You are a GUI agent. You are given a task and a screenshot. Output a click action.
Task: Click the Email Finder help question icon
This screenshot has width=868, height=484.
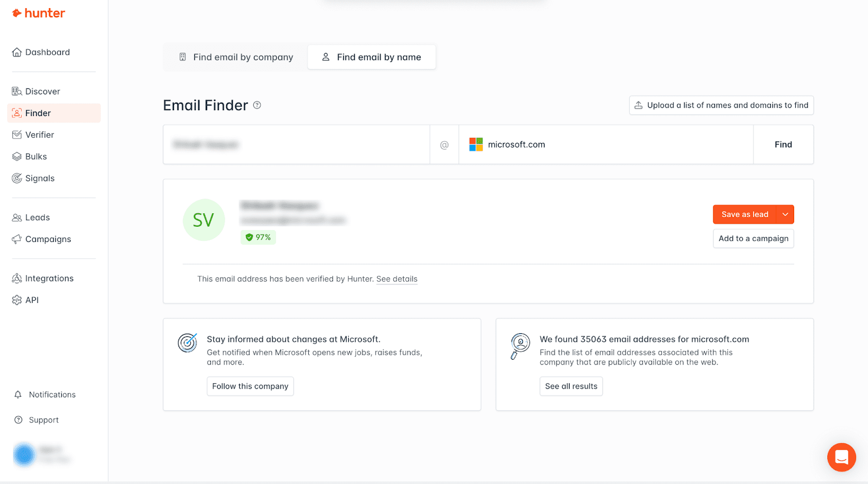(x=257, y=105)
